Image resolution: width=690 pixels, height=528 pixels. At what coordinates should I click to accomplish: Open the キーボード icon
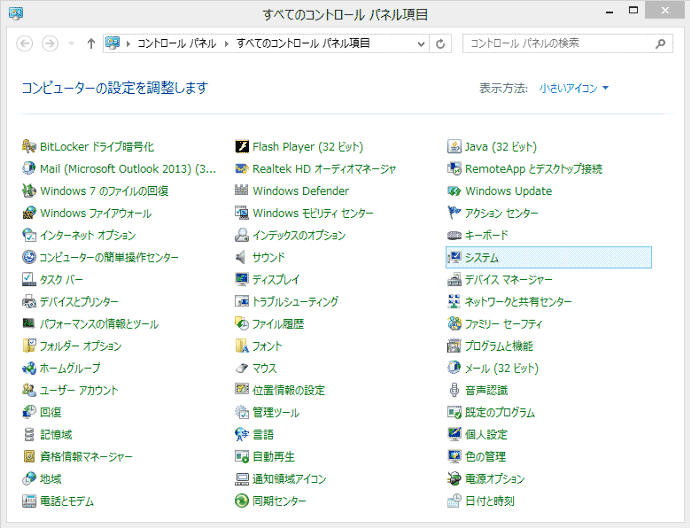(454, 235)
